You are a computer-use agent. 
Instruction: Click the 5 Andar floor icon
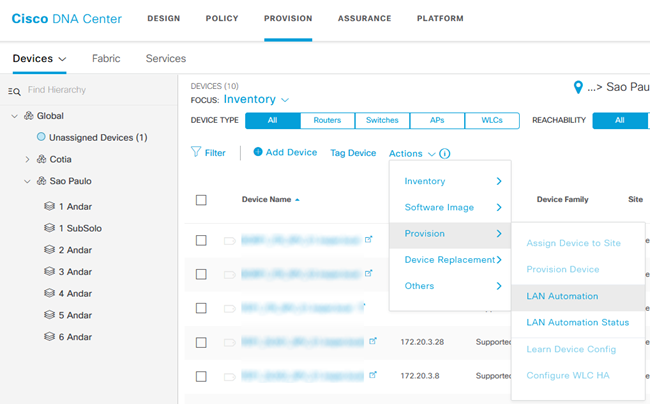click(49, 314)
